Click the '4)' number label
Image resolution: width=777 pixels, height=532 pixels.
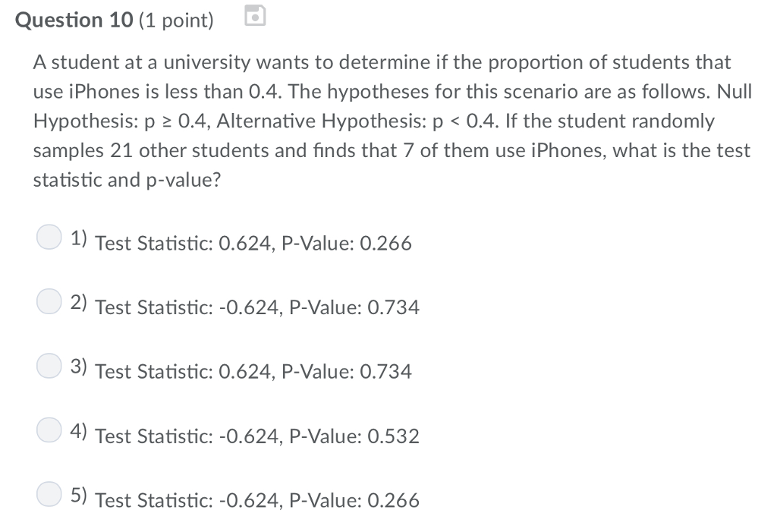(x=79, y=431)
